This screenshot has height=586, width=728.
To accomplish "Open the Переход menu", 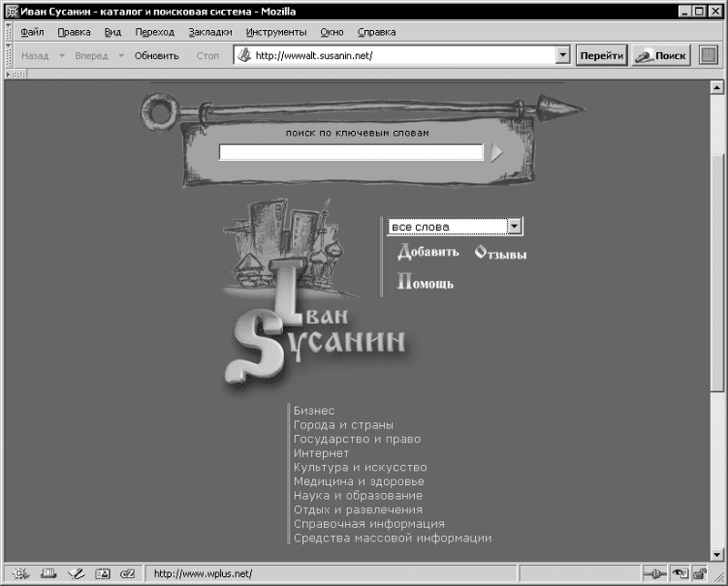I will (x=155, y=32).
